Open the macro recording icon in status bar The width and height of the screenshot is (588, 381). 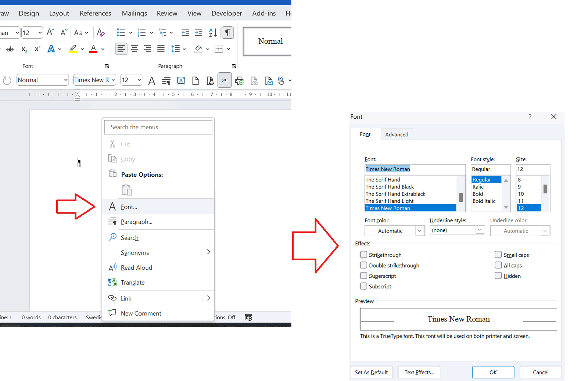point(248,317)
